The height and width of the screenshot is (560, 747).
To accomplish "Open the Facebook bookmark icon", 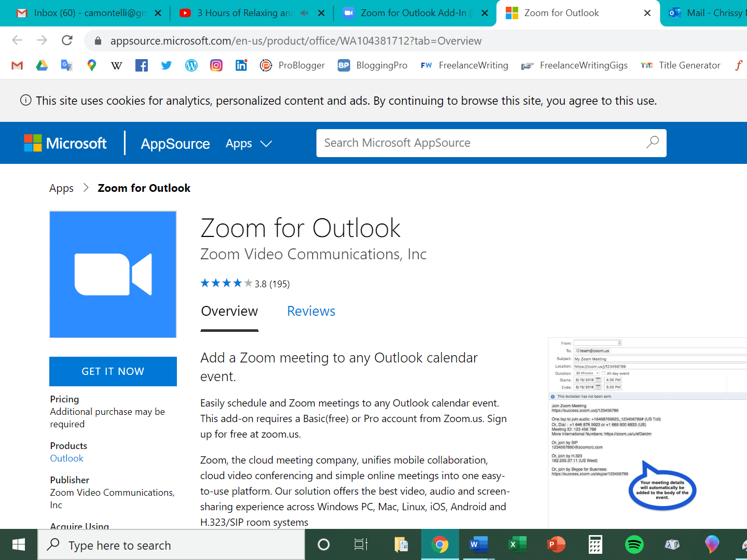I will [142, 65].
